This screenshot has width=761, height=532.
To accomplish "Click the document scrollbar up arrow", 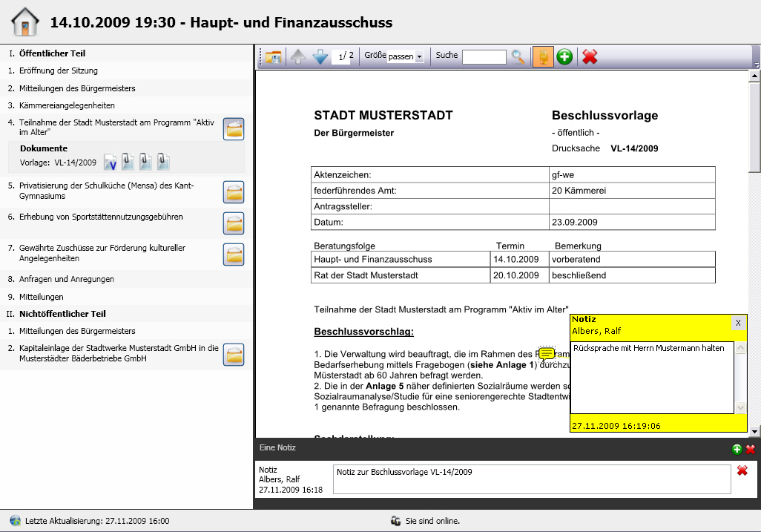I will tap(754, 76).
